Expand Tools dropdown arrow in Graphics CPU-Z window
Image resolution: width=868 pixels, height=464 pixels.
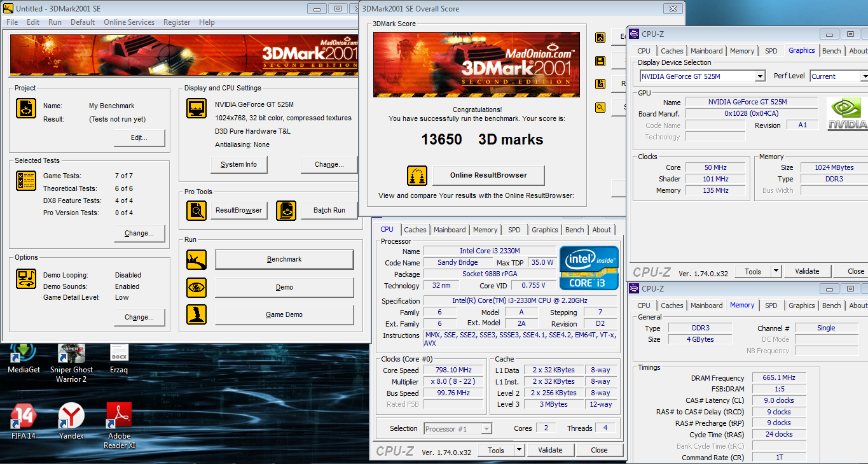point(776,271)
